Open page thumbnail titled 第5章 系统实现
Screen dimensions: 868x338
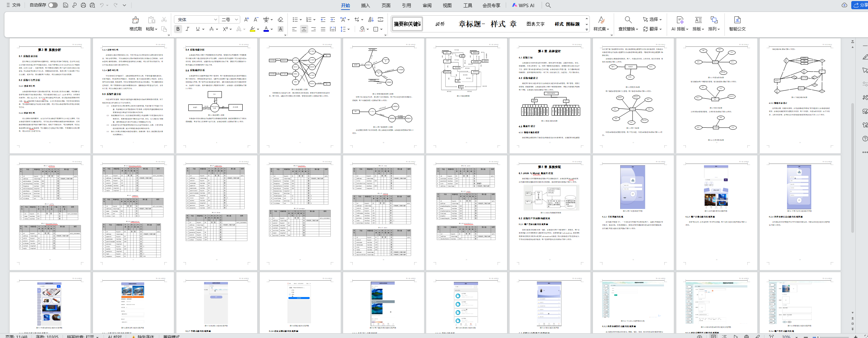(550, 212)
